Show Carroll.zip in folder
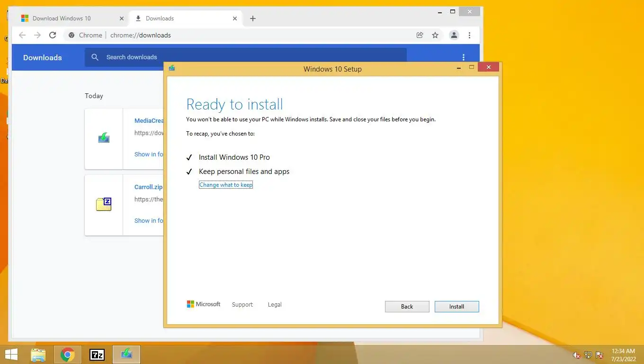Viewport: 644px width, 364px height. click(x=149, y=220)
